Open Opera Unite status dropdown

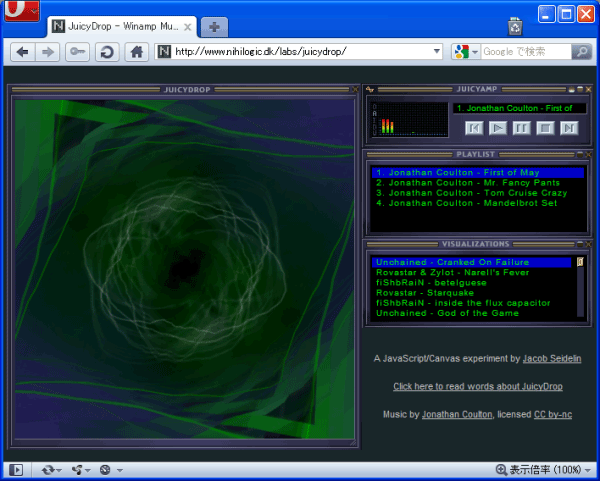(81, 470)
